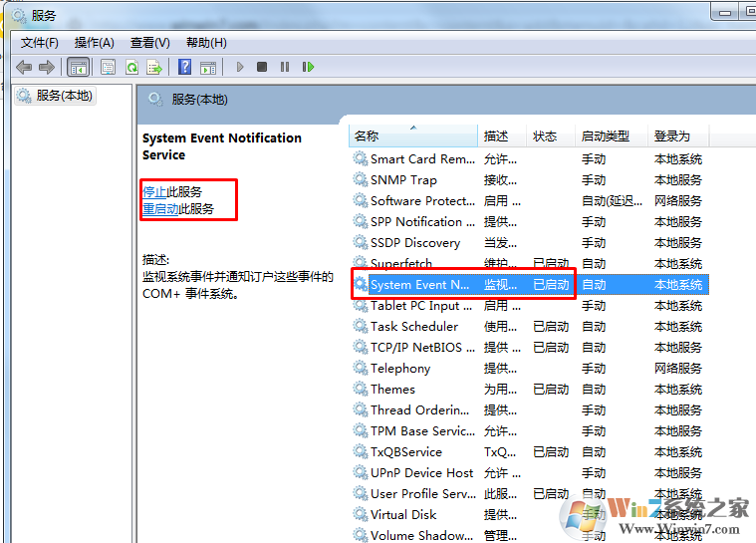Toggle the show/hide action pane icon

[x=208, y=68]
